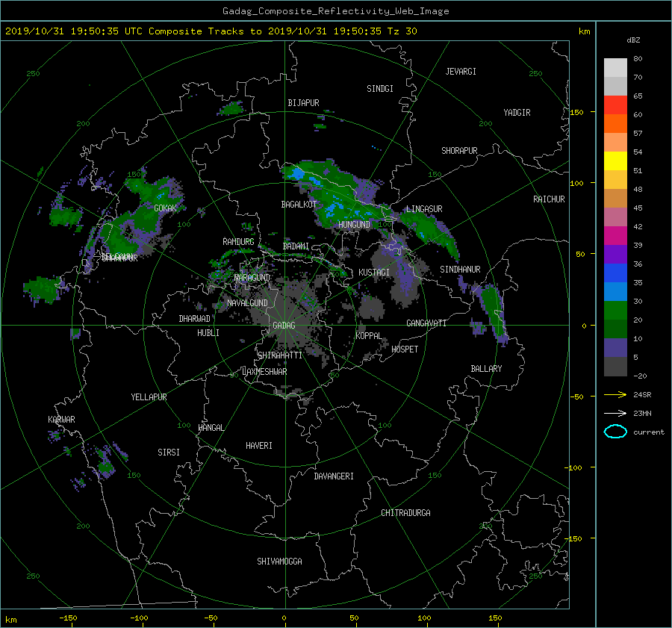Image resolution: width=672 pixels, height=628 pixels.
Task: Click the HUBLI city label
Action: click(208, 333)
